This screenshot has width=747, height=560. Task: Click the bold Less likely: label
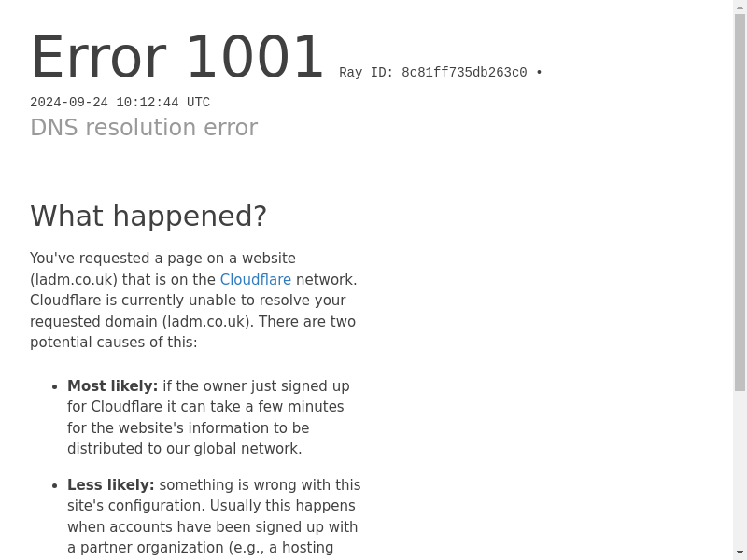(x=110, y=484)
